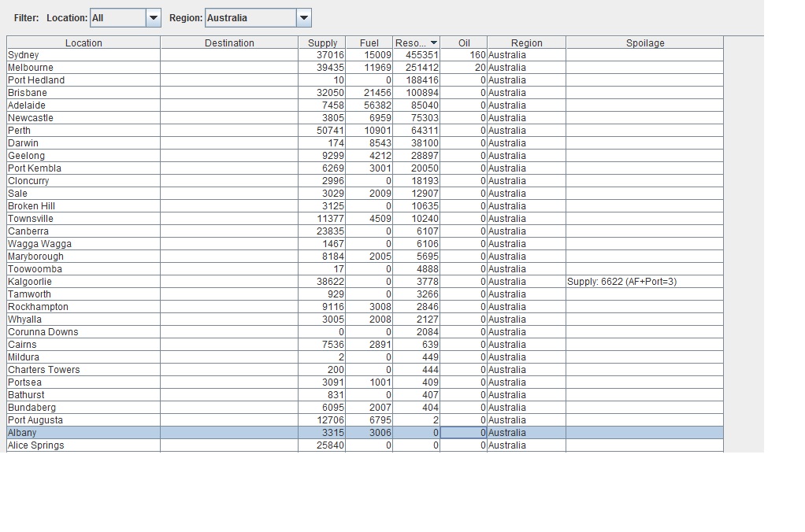The width and height of the screenshot is (805, 532).
Task: Select the Broken Hill row
Action: pos(365,205)
